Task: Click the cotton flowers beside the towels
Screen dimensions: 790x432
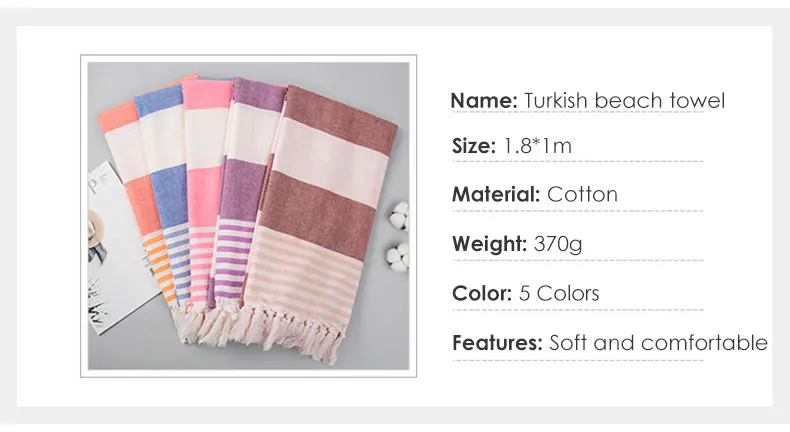Action: click(x=399, y=237)
